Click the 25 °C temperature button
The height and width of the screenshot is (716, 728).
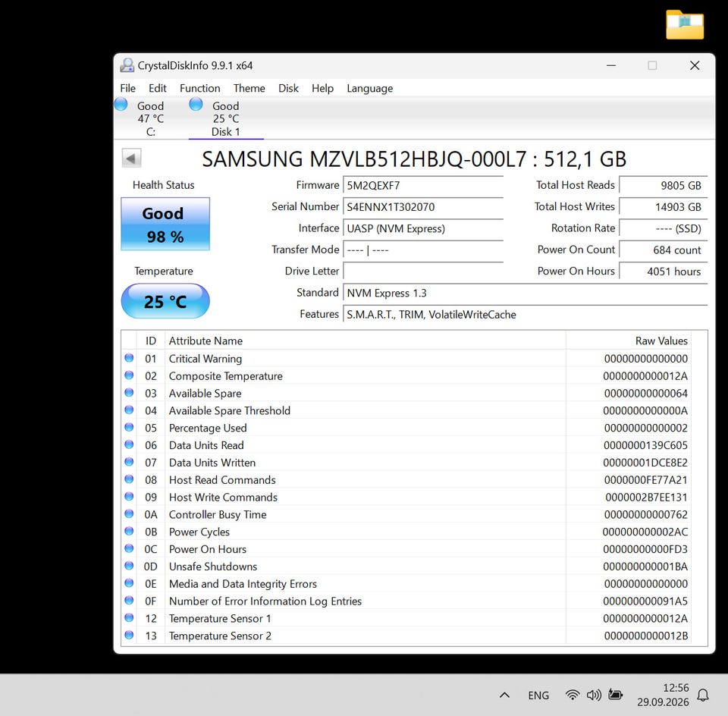pos(165,301)
